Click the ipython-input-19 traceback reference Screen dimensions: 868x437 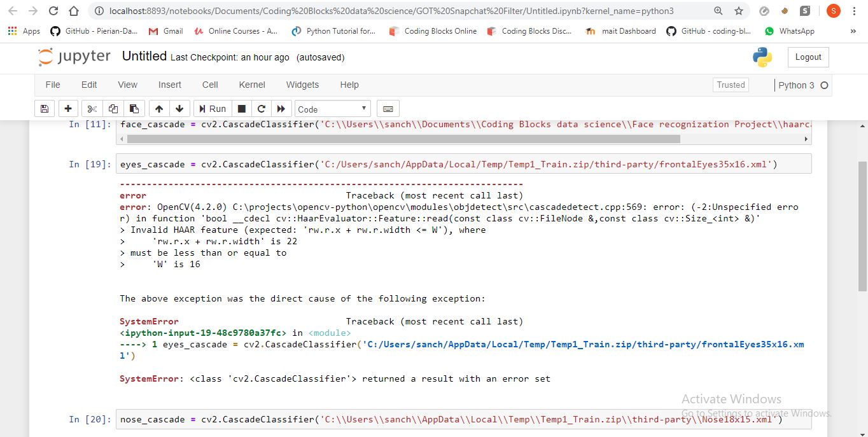point(202,333)
